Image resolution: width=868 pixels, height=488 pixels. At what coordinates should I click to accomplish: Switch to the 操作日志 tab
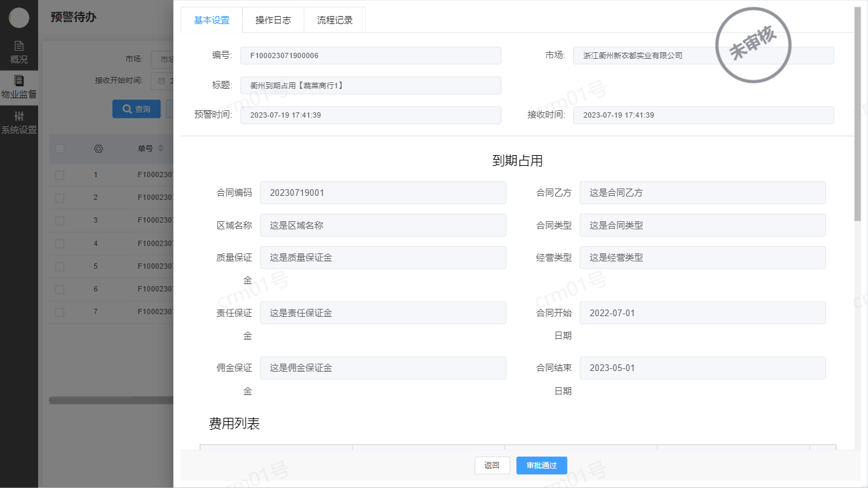273,20
